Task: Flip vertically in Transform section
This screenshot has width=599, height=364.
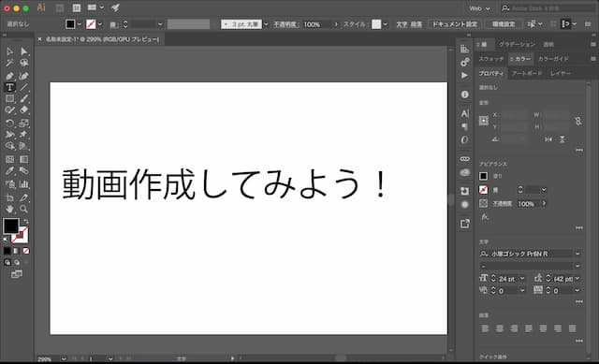Action: (562, 139)
